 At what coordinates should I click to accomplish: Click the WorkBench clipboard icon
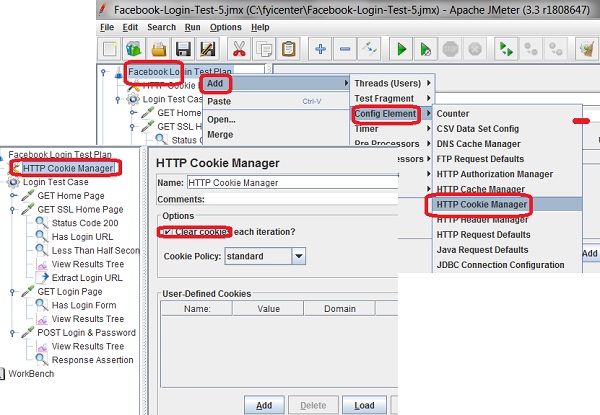pyautogui.click(x=2, y=374)
